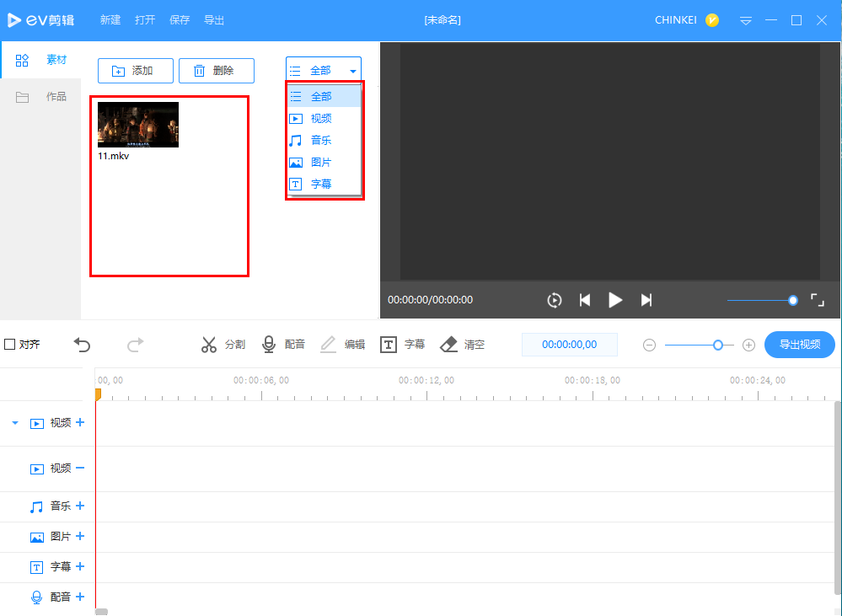Click the add (添加) material button
The width and height of the screenshot is (842, 616).
point(135,71)
